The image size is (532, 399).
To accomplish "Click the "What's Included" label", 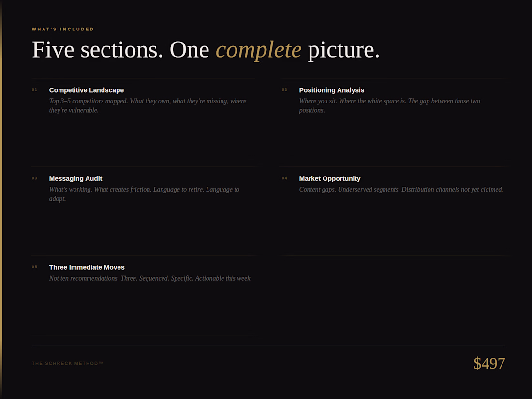I will [63, 29].
